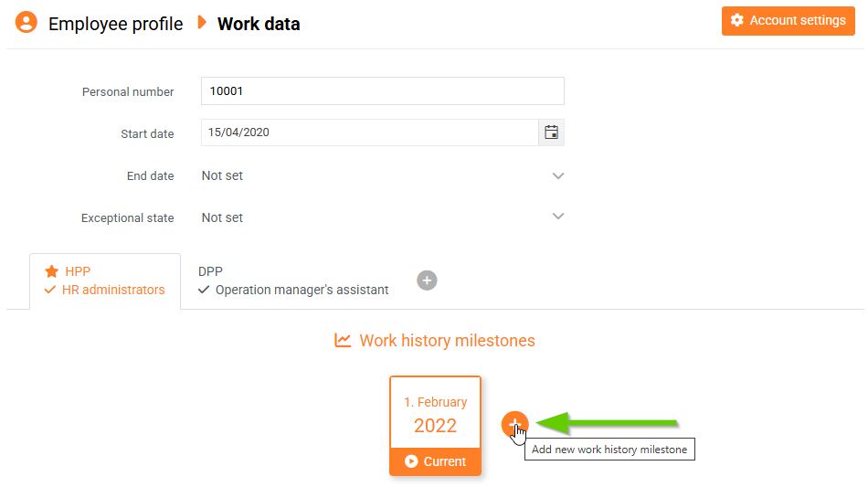Add new work history milestone
This screenshot has width=868, height=487.
515,424
